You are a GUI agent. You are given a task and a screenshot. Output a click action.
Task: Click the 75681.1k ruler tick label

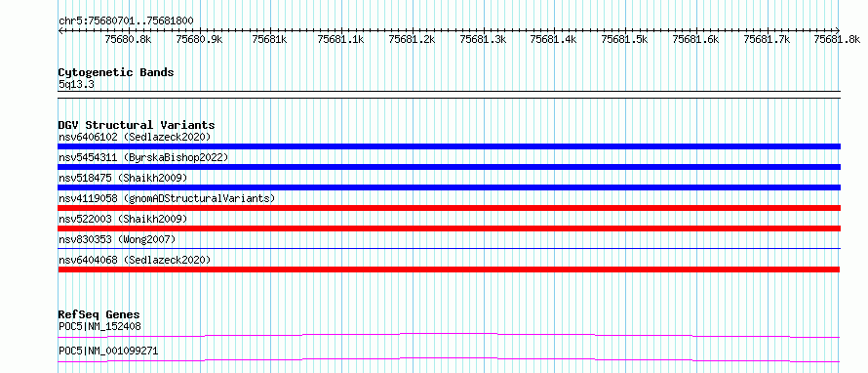(x=341, y=39)
